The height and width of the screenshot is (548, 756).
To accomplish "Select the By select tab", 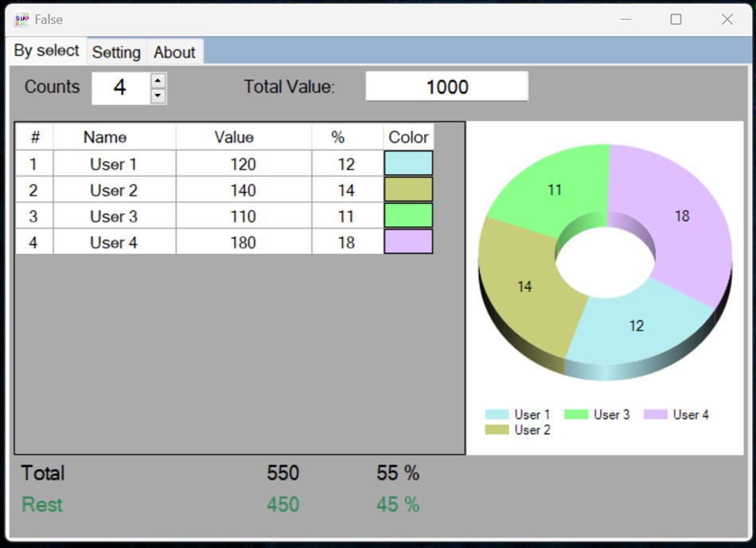I will click(x=45, y=51).
